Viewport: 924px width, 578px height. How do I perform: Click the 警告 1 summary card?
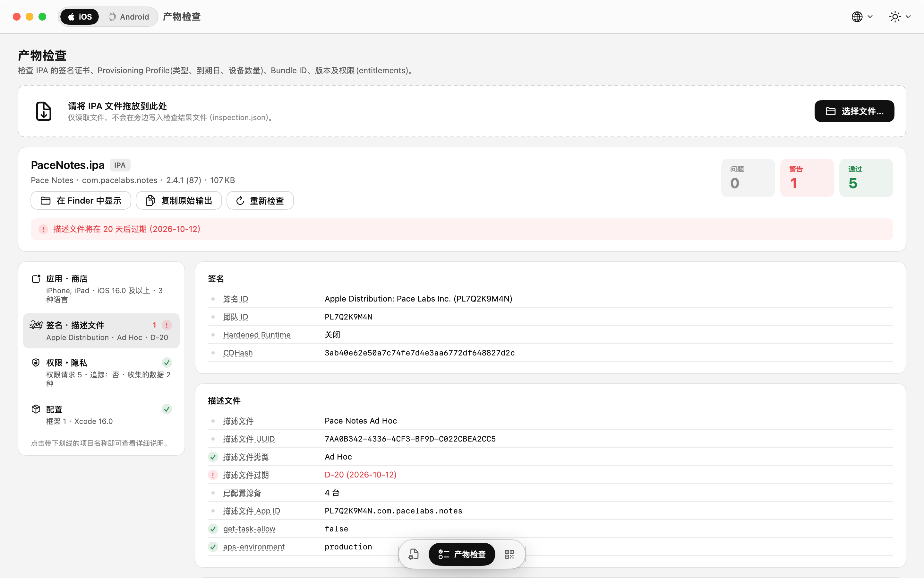pyautogui.click(x=807, y=178)
